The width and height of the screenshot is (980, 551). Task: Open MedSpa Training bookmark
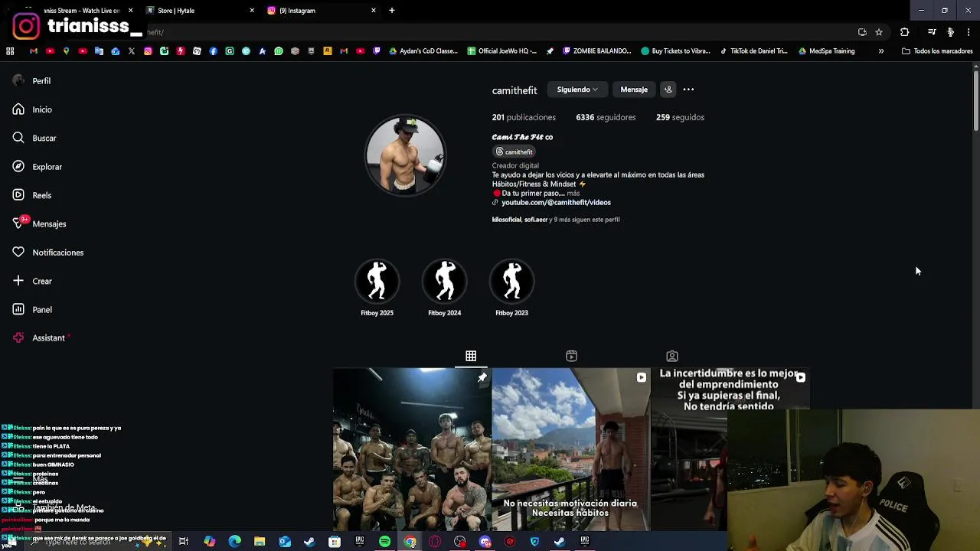[x=826, y=51]
